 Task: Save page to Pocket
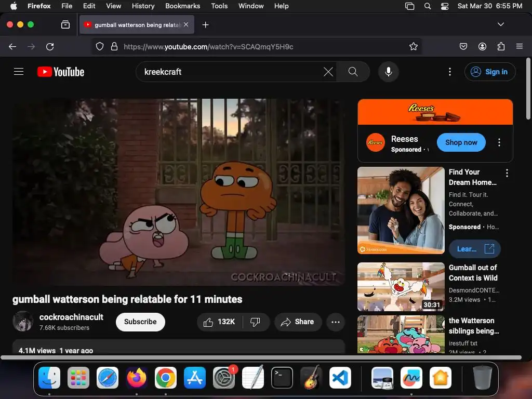coord(463,46)
